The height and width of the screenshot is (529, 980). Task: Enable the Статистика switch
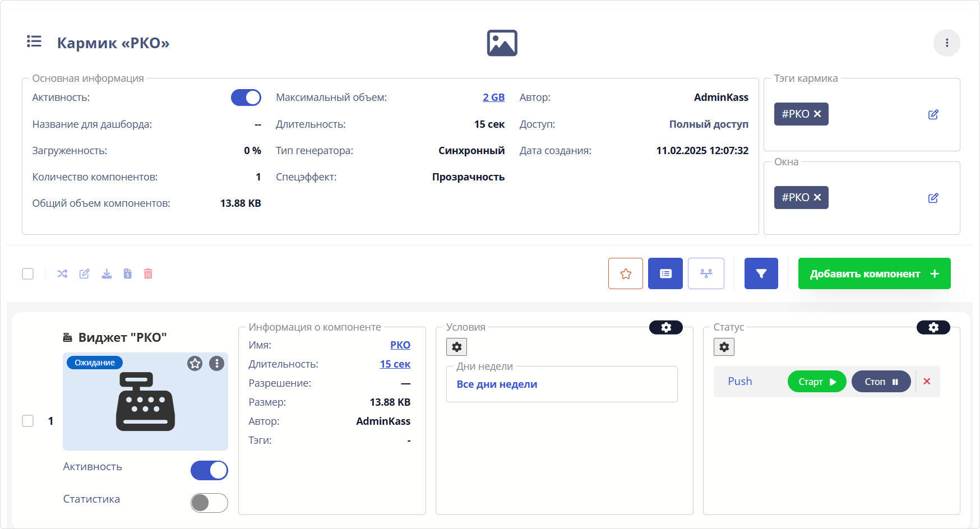coord(209,503)
